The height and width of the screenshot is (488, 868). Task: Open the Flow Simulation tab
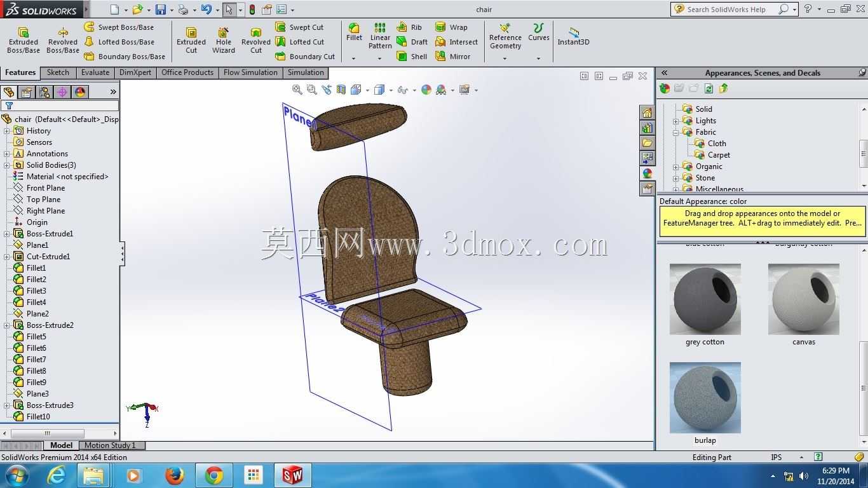coord(250,72)
